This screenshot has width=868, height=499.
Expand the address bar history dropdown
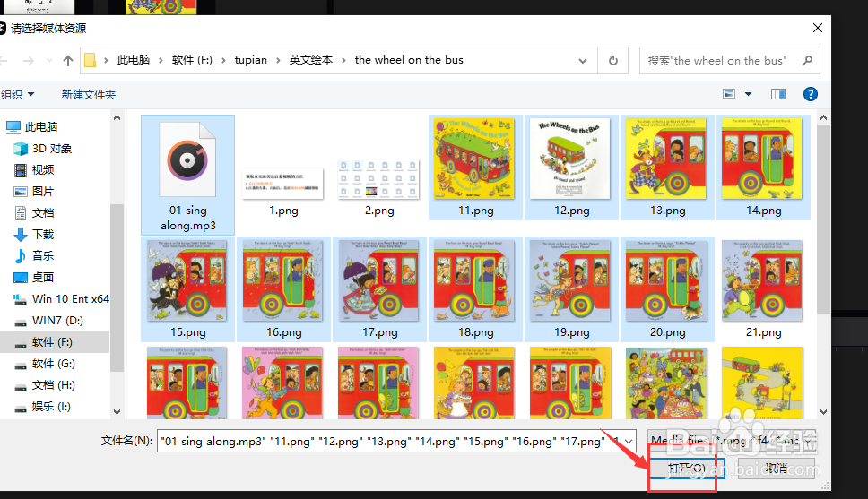point(582,61)
